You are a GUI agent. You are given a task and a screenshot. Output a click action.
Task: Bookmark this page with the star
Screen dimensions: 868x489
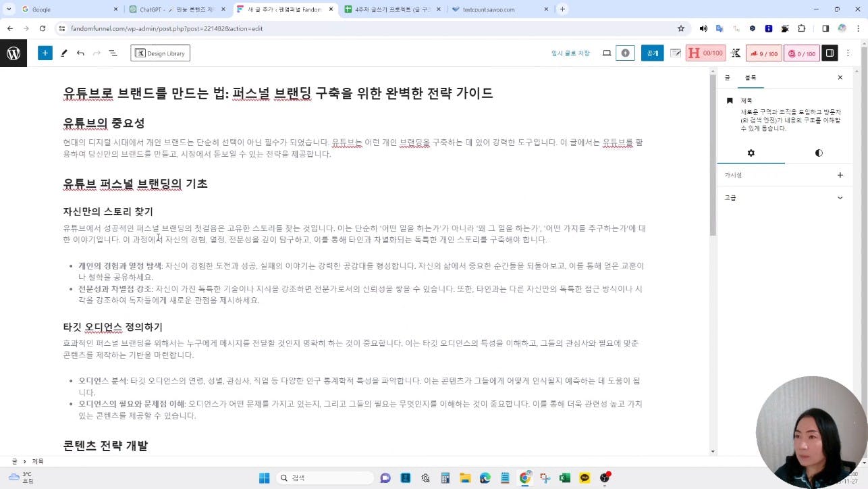(x=680, y=28)
